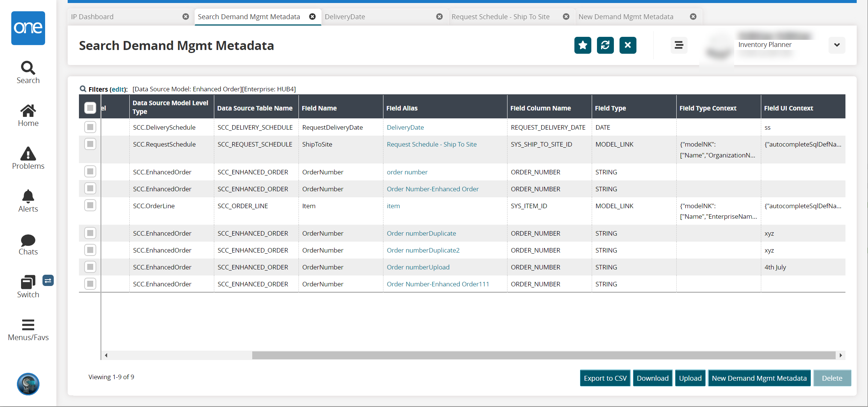Image resolution: width=868 pixels, height=407 pixels.
Task: Edit the search filters
Action: [x=118, y=89]
